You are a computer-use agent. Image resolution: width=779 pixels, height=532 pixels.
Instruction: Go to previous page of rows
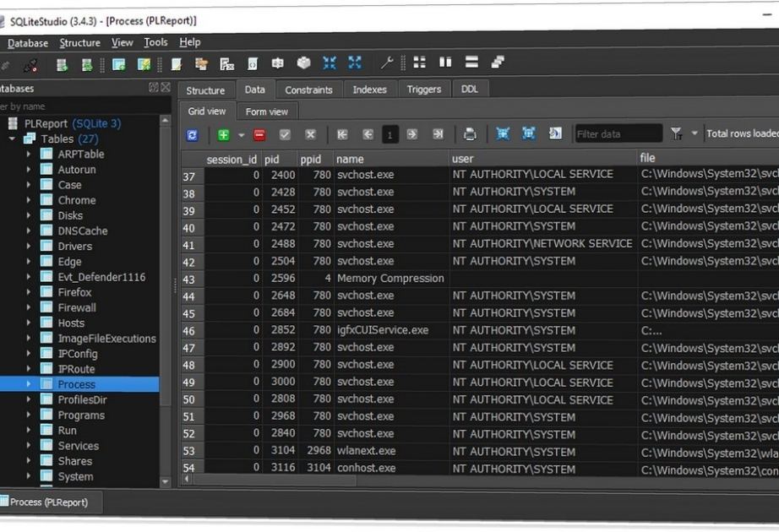[368, 134]
